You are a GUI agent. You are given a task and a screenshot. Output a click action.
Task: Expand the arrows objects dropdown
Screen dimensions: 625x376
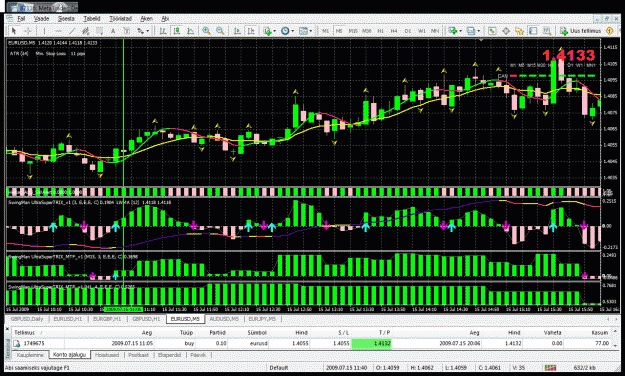point(147,31)
